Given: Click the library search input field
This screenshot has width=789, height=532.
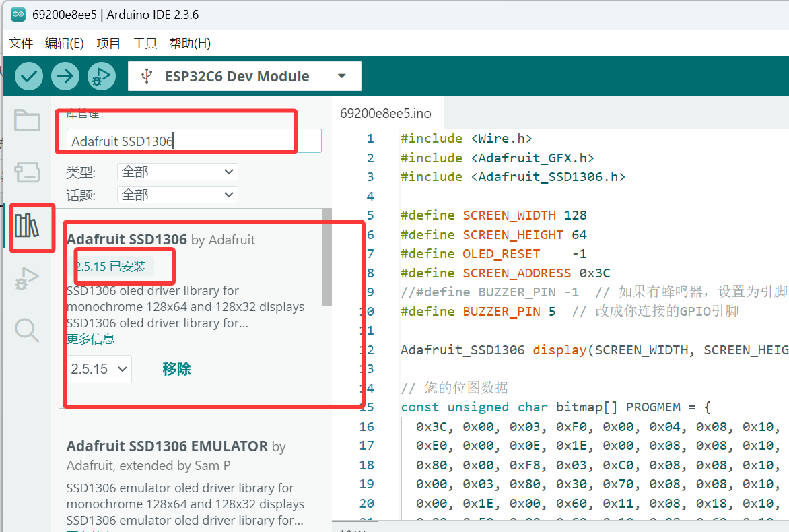Looking at the screenshot, I should [x=194, y=141].
